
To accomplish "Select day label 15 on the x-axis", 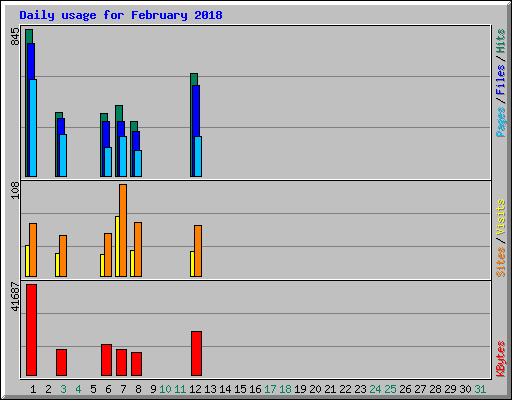I will 240,389.
